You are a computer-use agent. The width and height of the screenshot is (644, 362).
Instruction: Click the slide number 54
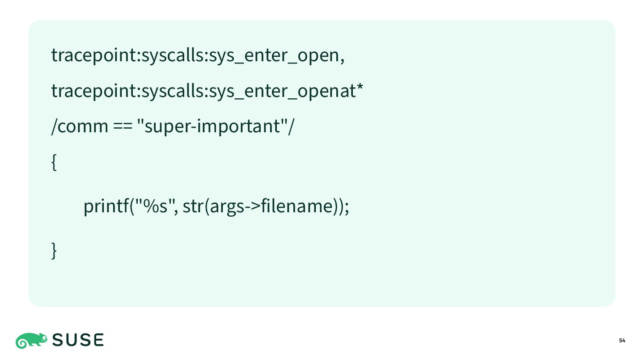pyautogui.click(x=622, y=341)
